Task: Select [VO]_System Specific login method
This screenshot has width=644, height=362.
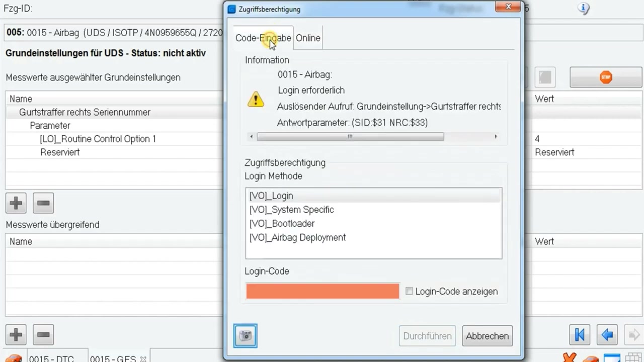Action: (x=374, y=210)
